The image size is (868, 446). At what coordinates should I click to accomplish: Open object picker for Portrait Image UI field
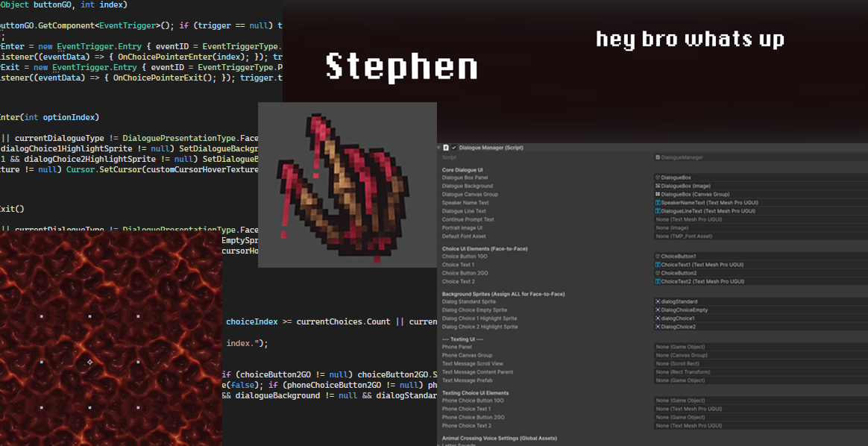(863, 227)
